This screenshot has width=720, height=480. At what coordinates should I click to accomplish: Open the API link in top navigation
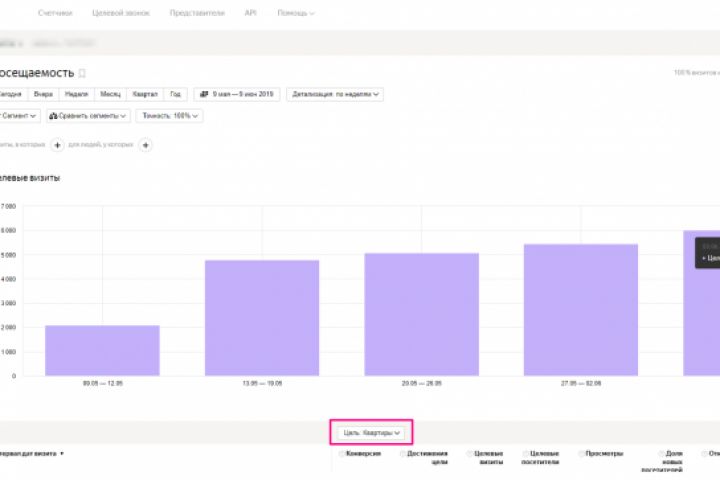tap(250, 13)
